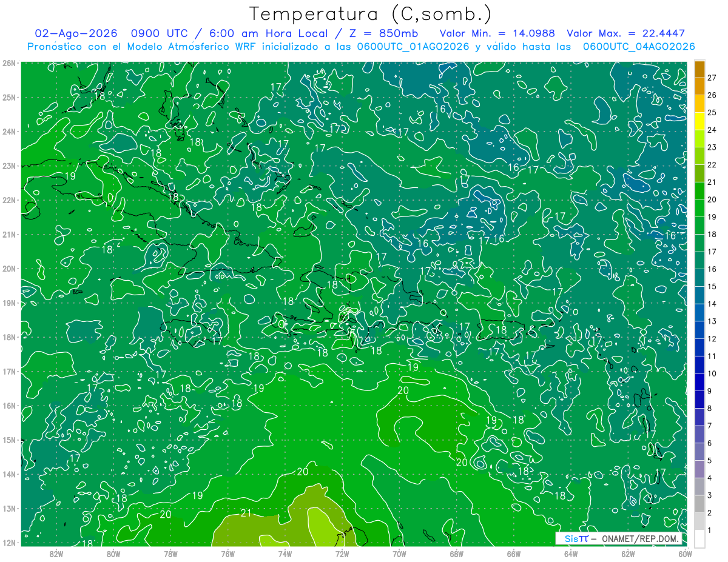This screenshot has height=562, width=728.
Task: Click the colorbar value '7'
Action: 710,426
